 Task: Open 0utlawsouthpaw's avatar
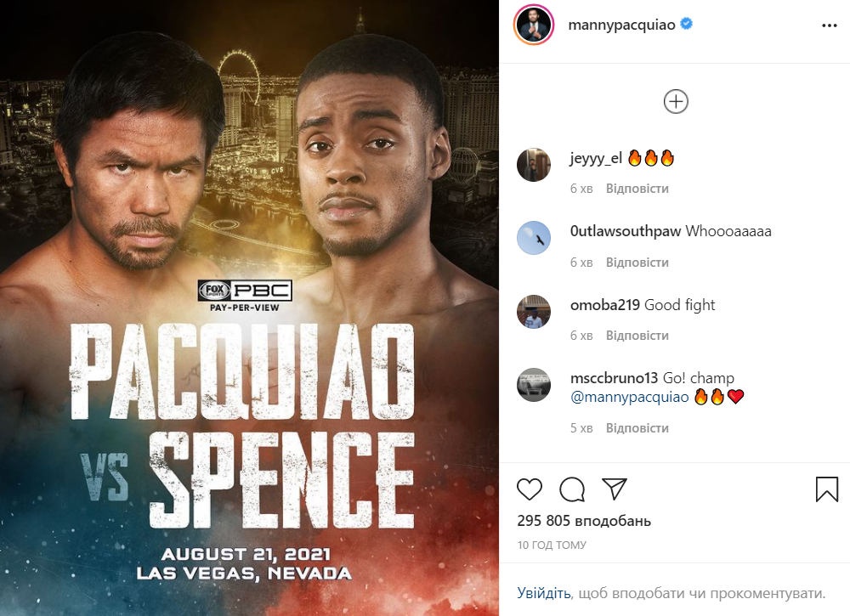point(534,239)
